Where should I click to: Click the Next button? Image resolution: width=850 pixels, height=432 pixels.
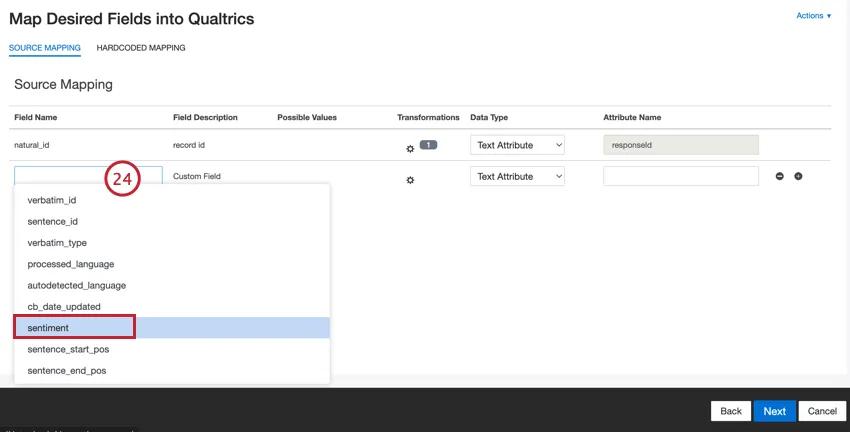tap(775, 411)
